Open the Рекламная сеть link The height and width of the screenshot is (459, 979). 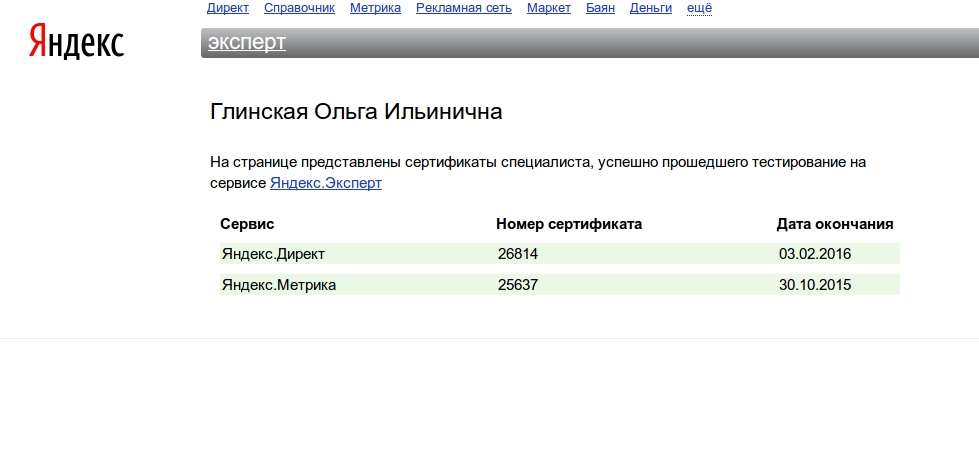(464, 8)
